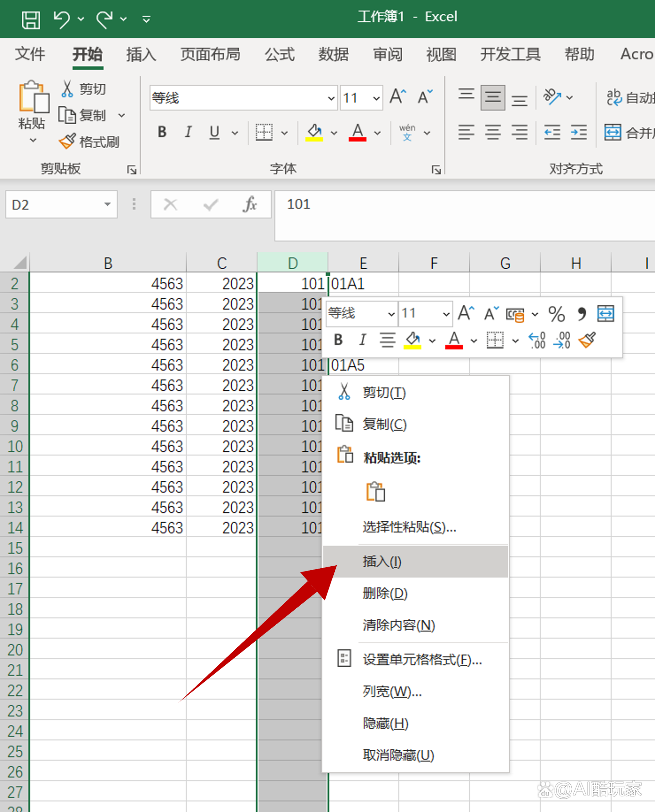Select column D header
Screen dimensions: 655x812
(292, 262)
